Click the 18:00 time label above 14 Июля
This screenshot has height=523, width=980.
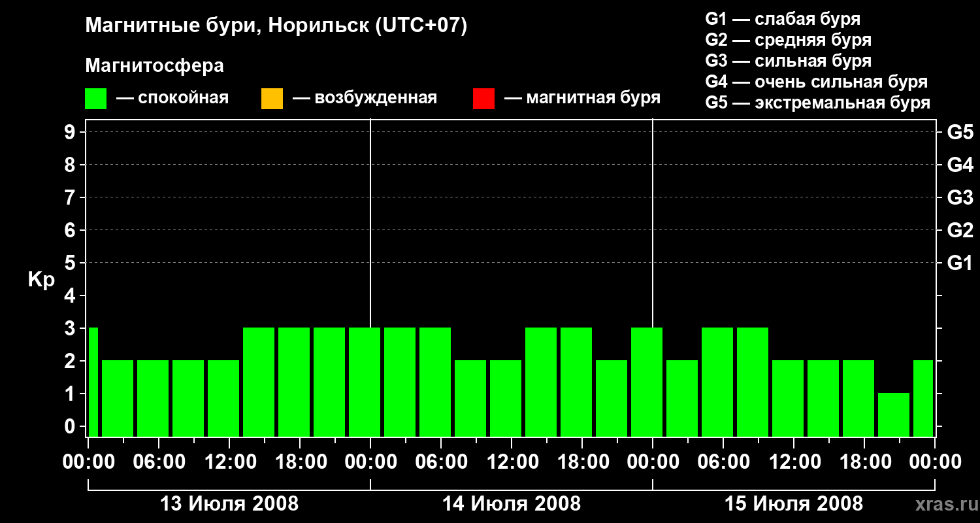click(582, 462)
